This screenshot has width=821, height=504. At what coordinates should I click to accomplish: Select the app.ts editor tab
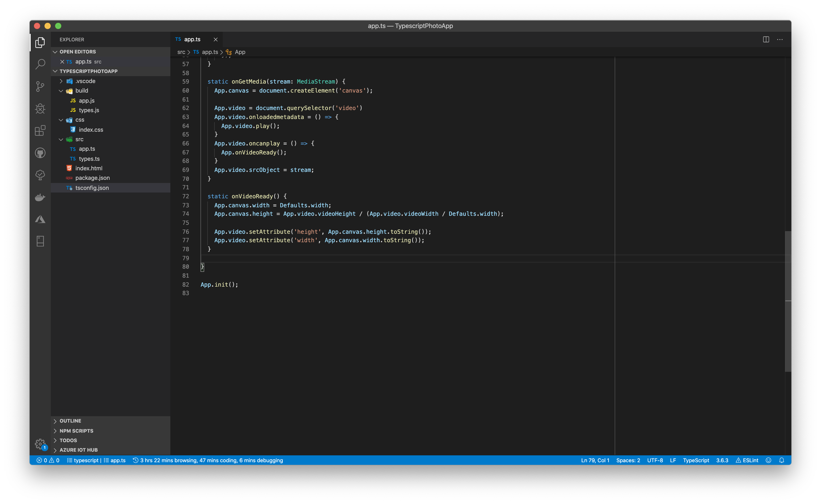coord(192,39)
